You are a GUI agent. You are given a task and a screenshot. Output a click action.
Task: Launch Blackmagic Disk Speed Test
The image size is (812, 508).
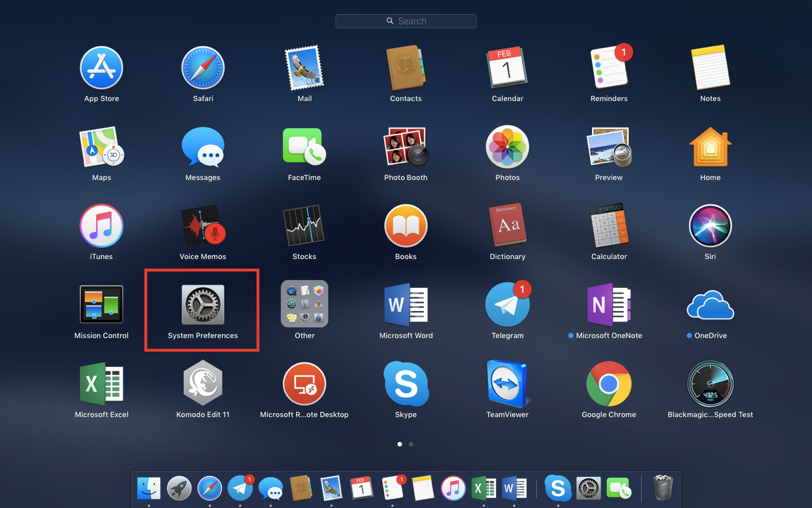click(x=711, y=384)
